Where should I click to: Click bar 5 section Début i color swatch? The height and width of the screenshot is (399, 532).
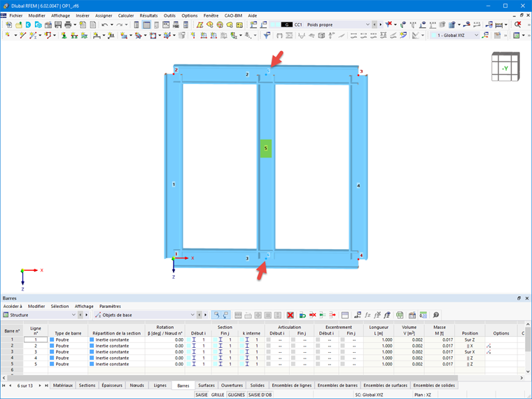pos(188,364)
